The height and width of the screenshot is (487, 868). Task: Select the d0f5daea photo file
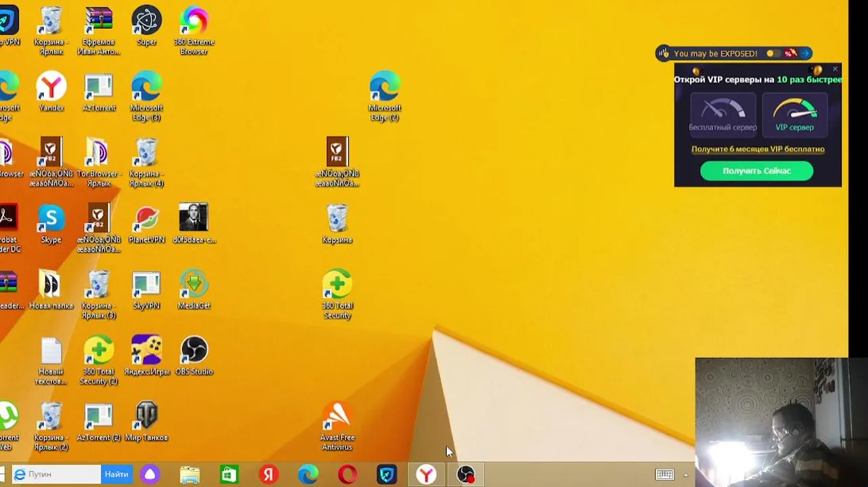tap(194, 223)
